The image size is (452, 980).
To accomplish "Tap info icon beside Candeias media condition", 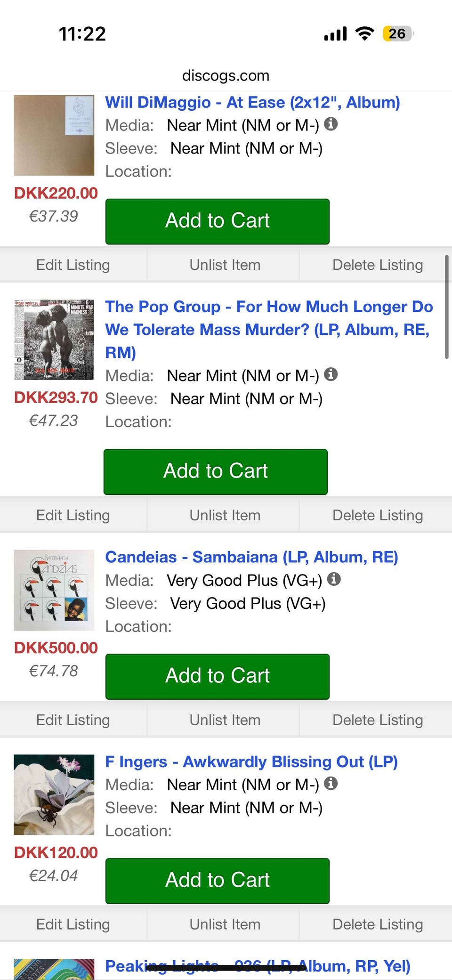I will click(x=334, y=579).
